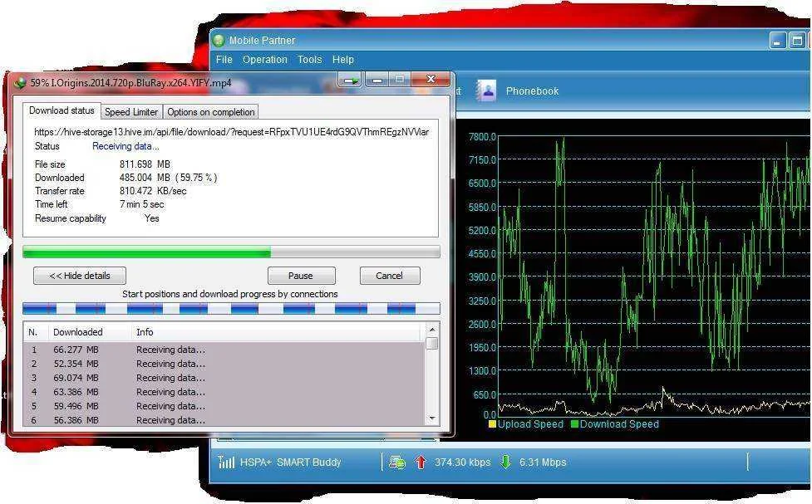812x504 pixels.
Task: Open the Help menu in Mobile Partner
Action: [342, 60]
